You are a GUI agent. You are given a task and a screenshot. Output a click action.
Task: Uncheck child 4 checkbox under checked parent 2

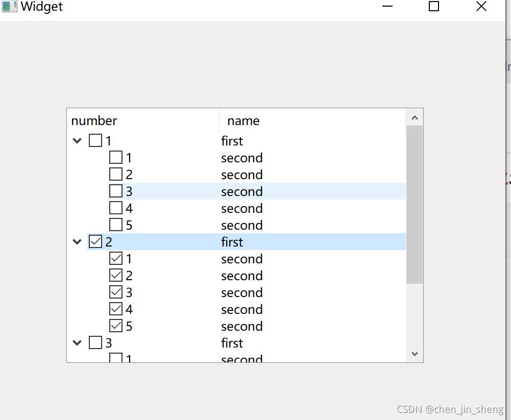point(116,309)
